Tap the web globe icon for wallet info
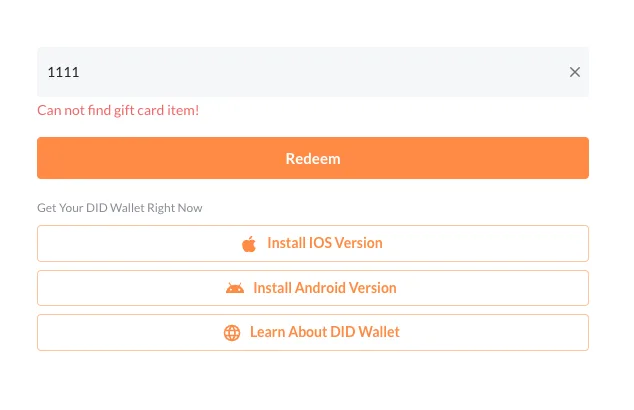The image size is (634, 410). coord(232,333)
